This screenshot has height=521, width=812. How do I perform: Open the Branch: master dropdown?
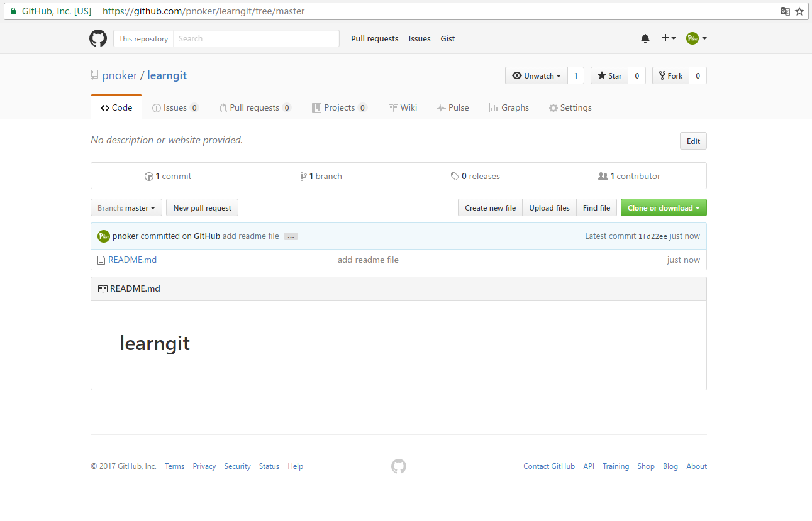click(x=126, y=208)
